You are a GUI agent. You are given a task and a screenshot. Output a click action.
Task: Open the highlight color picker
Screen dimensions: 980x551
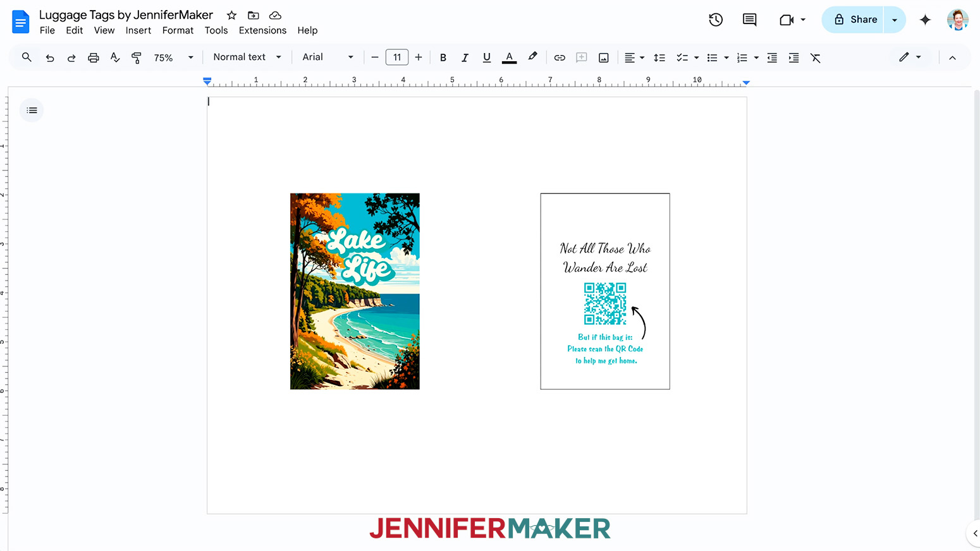point(533,58)
